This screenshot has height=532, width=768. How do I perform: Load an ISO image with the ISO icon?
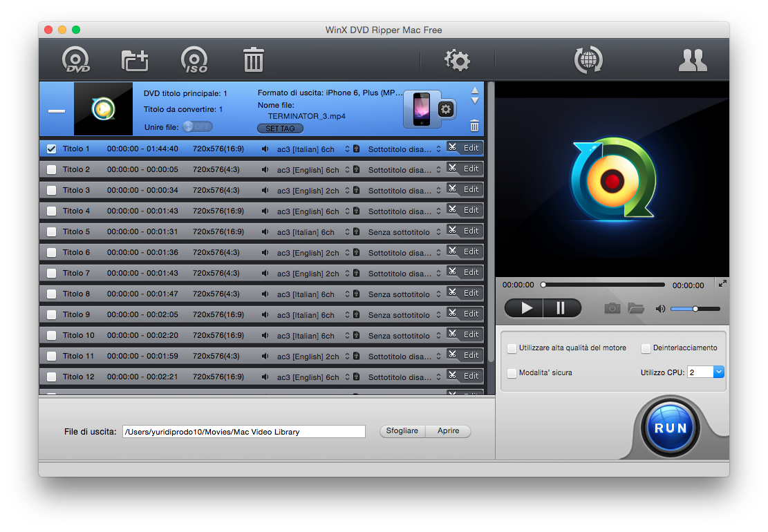coord(194,59)
